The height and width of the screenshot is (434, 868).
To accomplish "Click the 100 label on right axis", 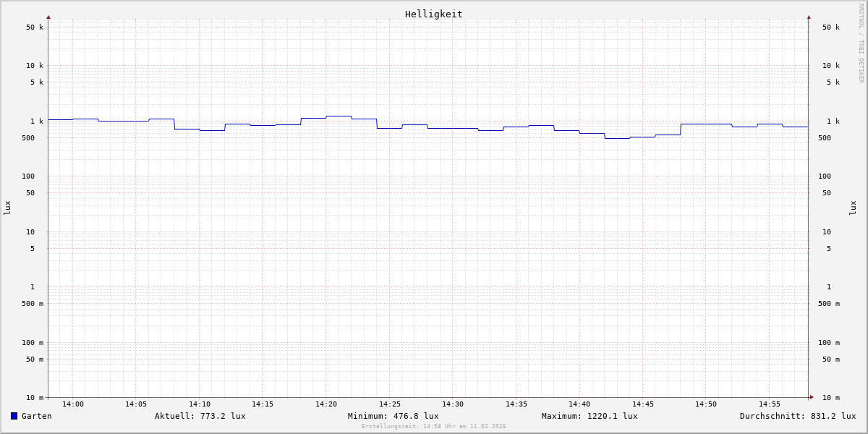I will (825, 176).
